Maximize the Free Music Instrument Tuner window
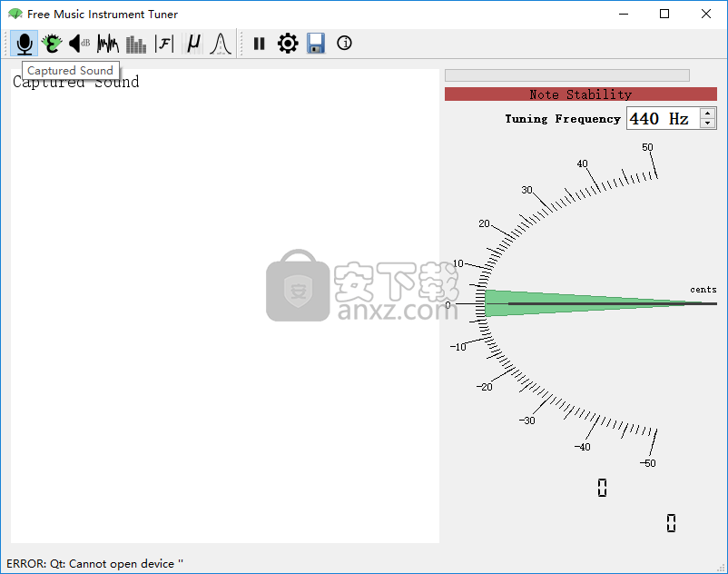 pyautogui.click(x=664, y=14)
